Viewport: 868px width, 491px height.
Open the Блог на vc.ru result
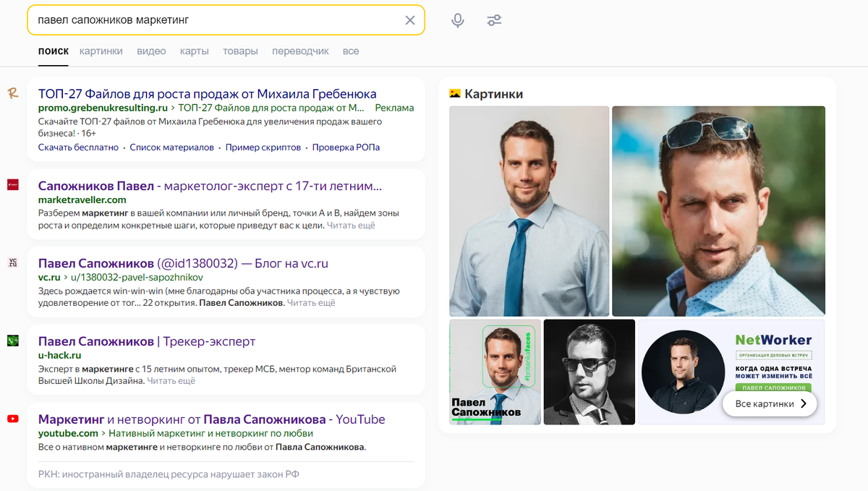tap(183, 263)
